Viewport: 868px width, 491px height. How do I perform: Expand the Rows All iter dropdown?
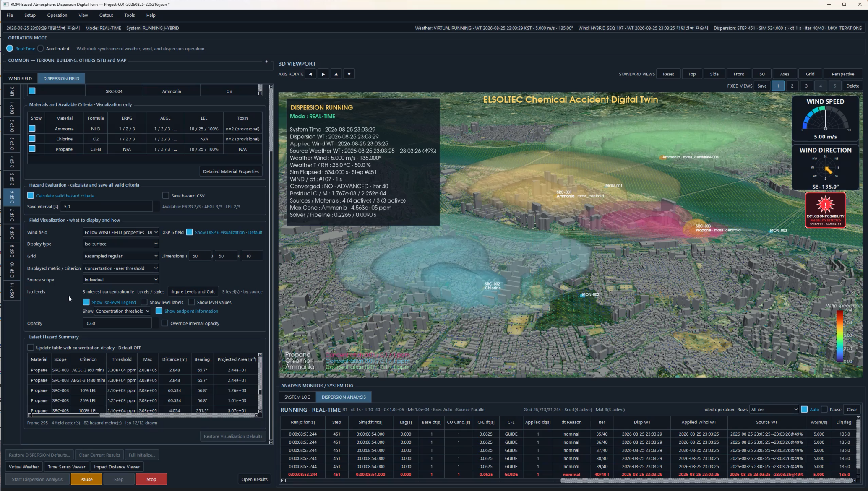pos(774,410)
